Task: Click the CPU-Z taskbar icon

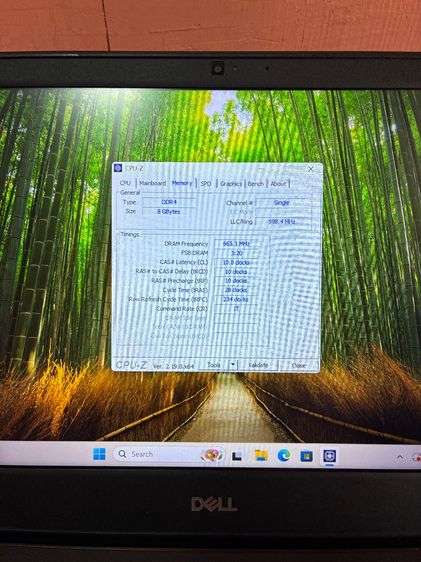Action: point(329,456)
